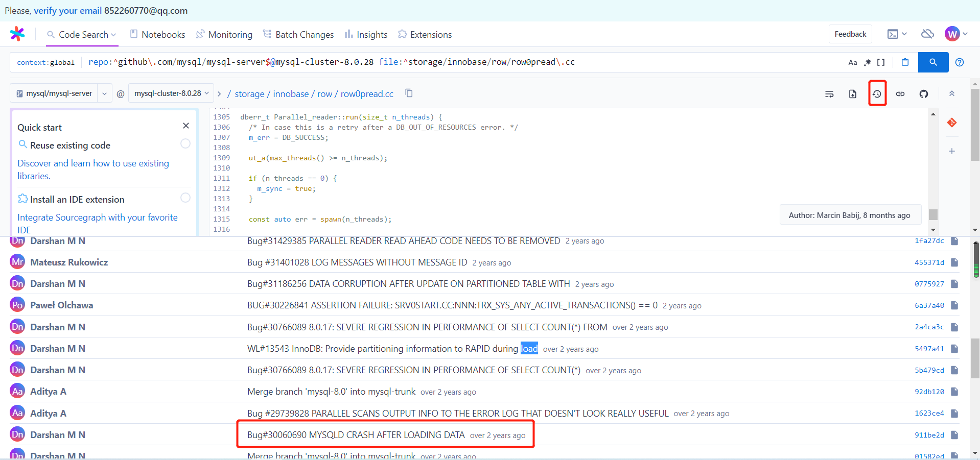The width and height of the screenshot is (980, 460).
Task: Open file at commit 1623ce4
Action: pos(954,413)
